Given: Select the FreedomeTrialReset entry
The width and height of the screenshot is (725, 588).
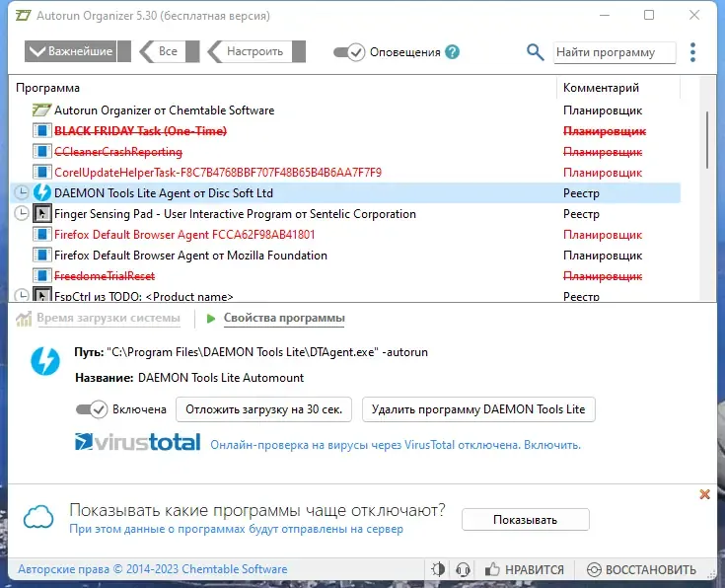Looking at the screenshot, I should [x=345, y=275].
